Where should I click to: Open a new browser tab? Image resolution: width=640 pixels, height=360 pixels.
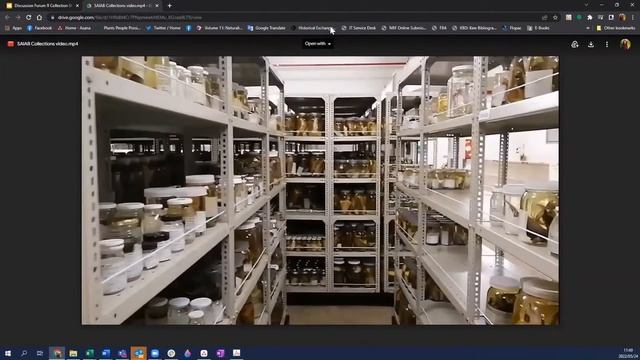click(169, 6)
